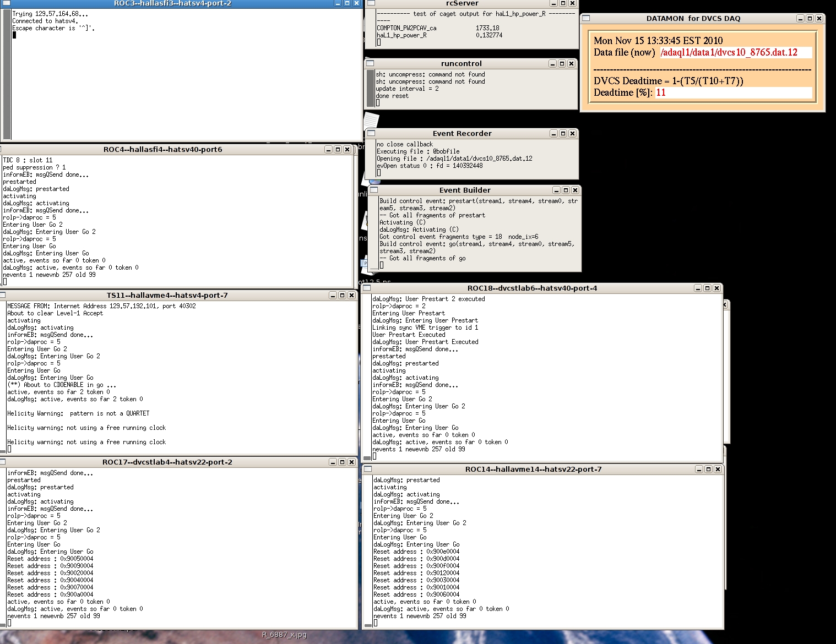Click 'TDC 8 : slot 11' in ROC4
This screenshot has height=644, width=836.
pyautogui.click(x=28, y=160)
